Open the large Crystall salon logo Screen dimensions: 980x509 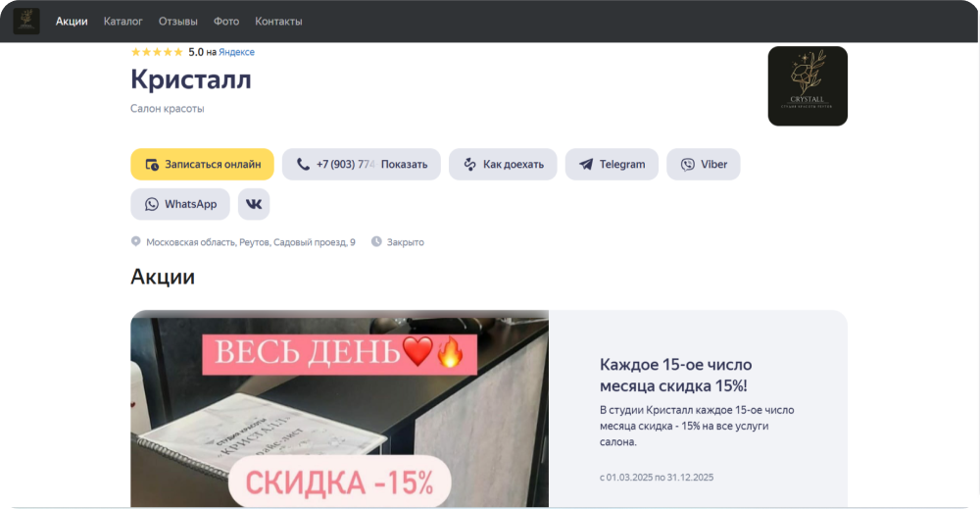pyautogui.click(x=808, y=85)
